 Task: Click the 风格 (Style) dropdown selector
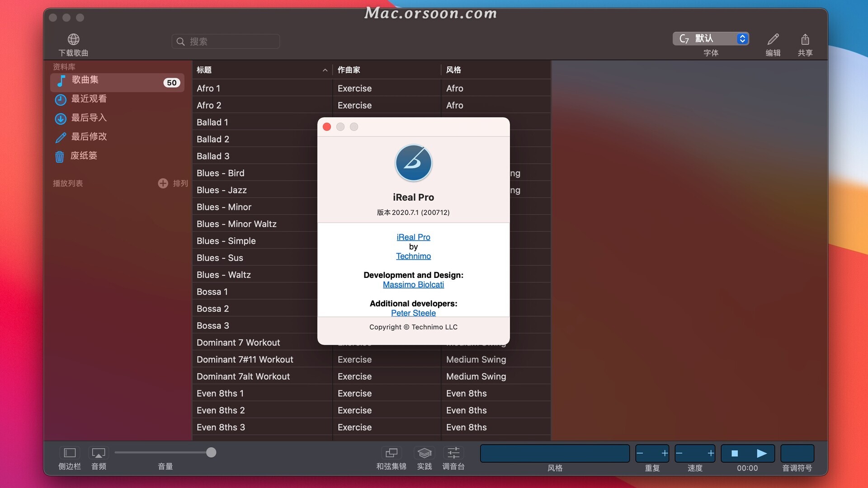click(554, 453)
